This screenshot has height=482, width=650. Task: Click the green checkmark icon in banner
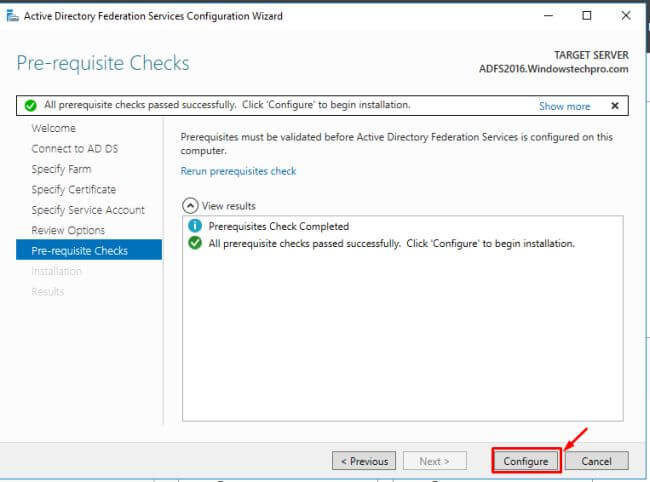(30, 106)
